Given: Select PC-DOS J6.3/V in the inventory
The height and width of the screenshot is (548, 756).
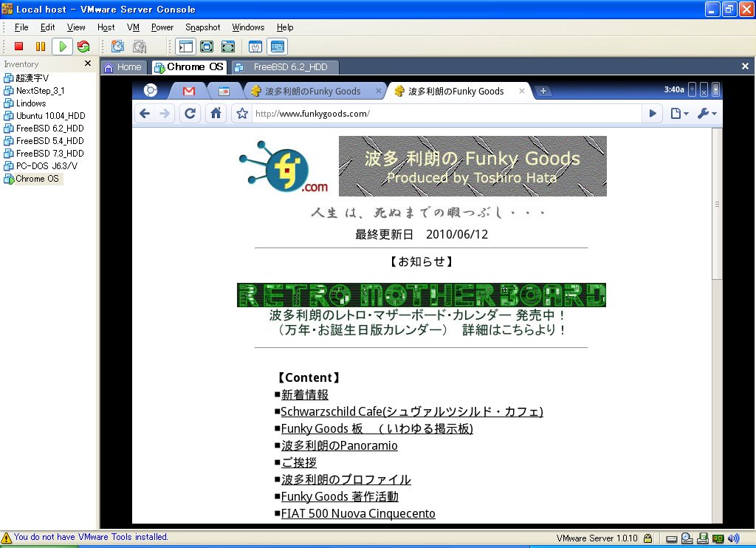Looking at the screenshot, I should coord(47,166).
